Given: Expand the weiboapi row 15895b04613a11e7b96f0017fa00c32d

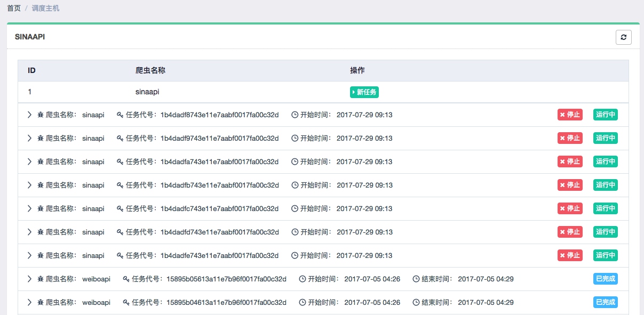Looking at the screenshot, I should [30, 302].
